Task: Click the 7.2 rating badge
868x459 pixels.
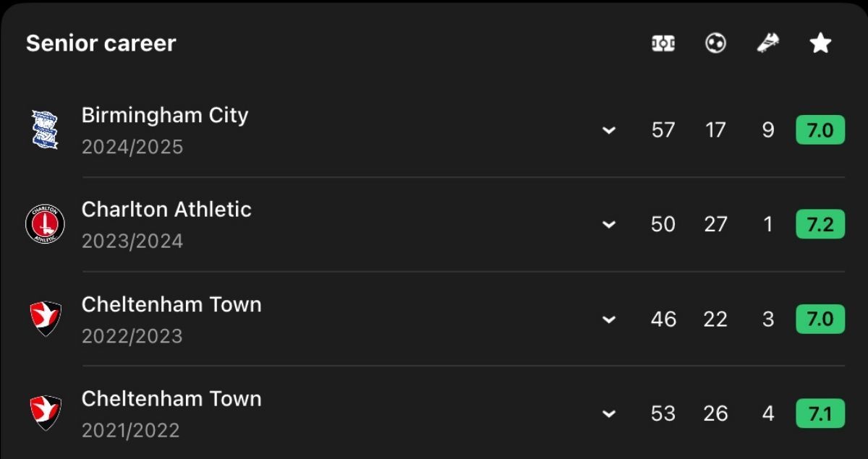Action: tap(820, 224)
